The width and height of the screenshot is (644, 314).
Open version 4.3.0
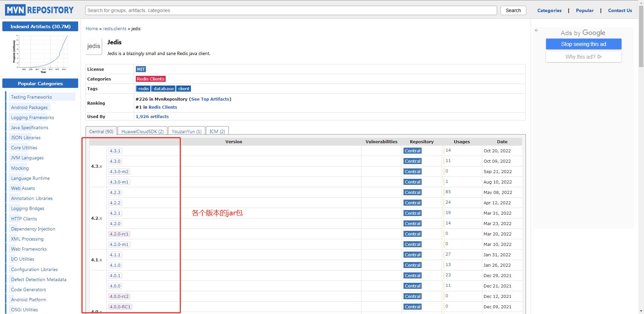tap(115, 161)
